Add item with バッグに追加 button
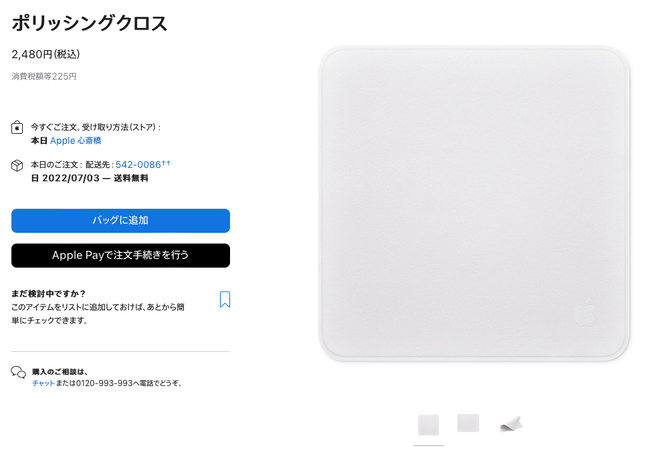The image size is (650, 463). tap(121, 221)
